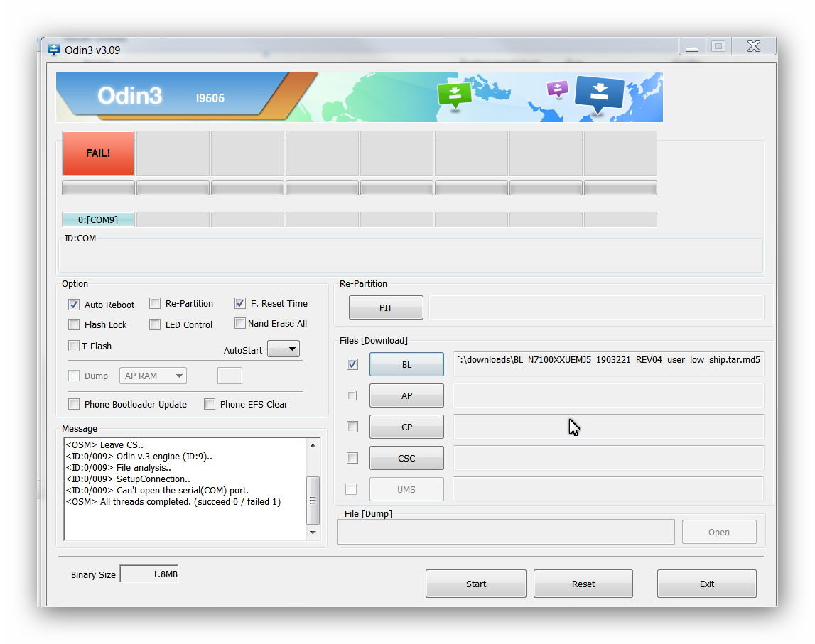The width and height of the screenshot is (815, 644).
Task: Check the Phone EFS Clear option
Action: click(x=210, y=404)
